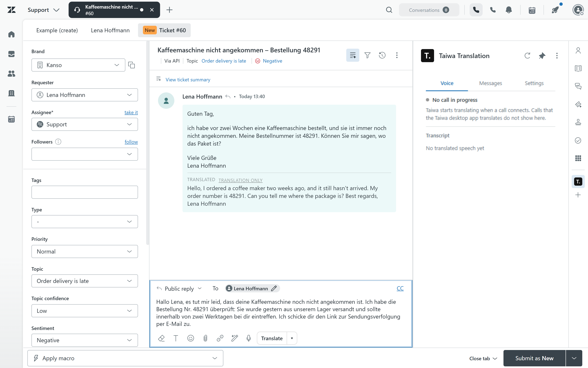Open ticket options three-dot menu
The height and width of the screenshot is (368, 588).
click(x=397, y=55)
